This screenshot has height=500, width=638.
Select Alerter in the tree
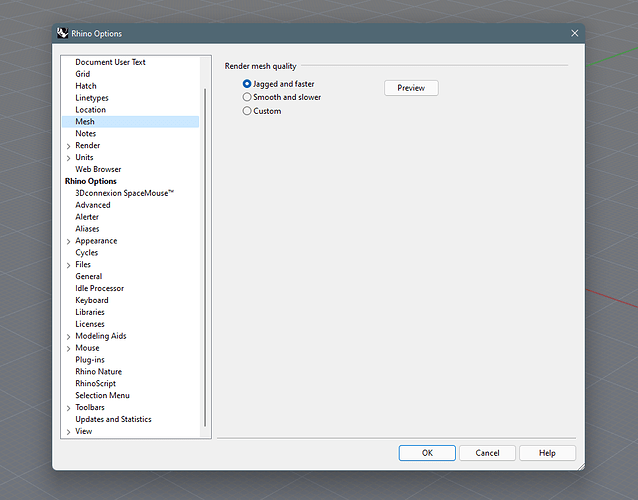[87, 217]
